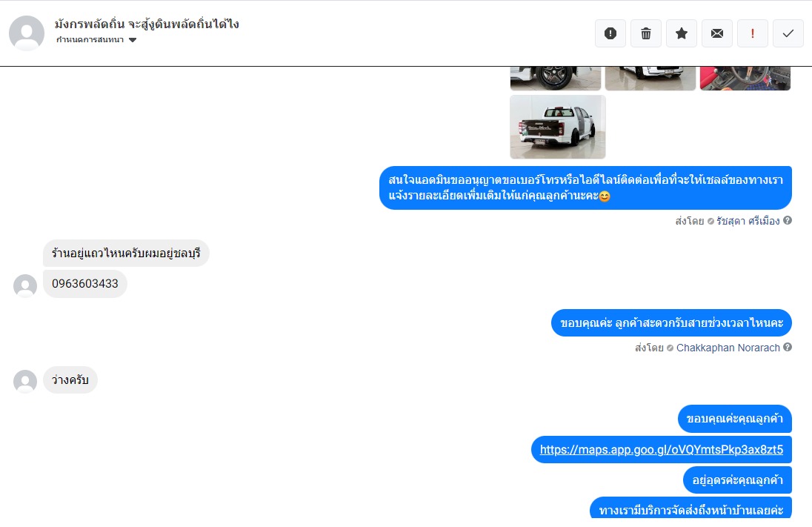Image resolution: width=812 pixels, height=527 pixels.
Task: Open sender profile รัชสุดา ศรีเมือง
Action: click(748, 222)
